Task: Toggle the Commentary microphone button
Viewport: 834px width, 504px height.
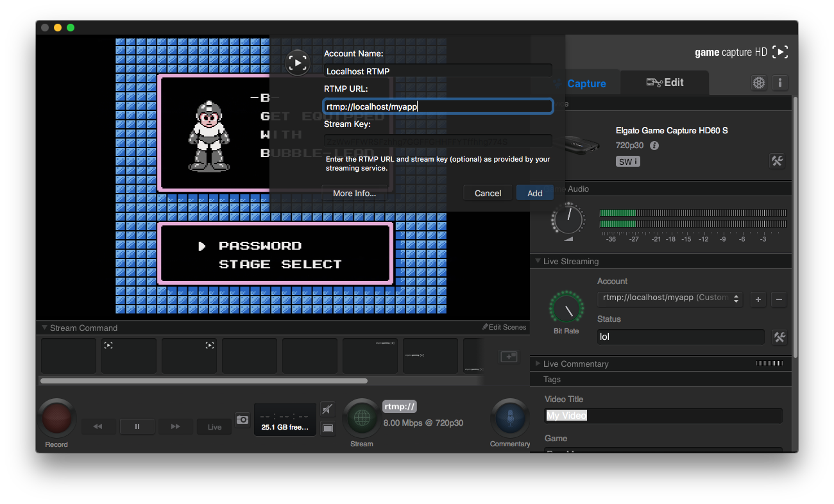Action: (x=510, y=418)
